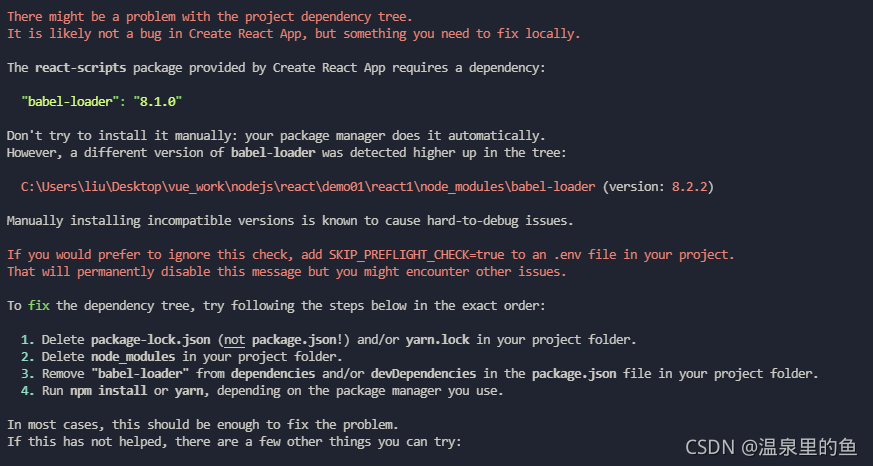Click step number 1 in the list
Screen dimensions: 873x466
tap(27, 340)
